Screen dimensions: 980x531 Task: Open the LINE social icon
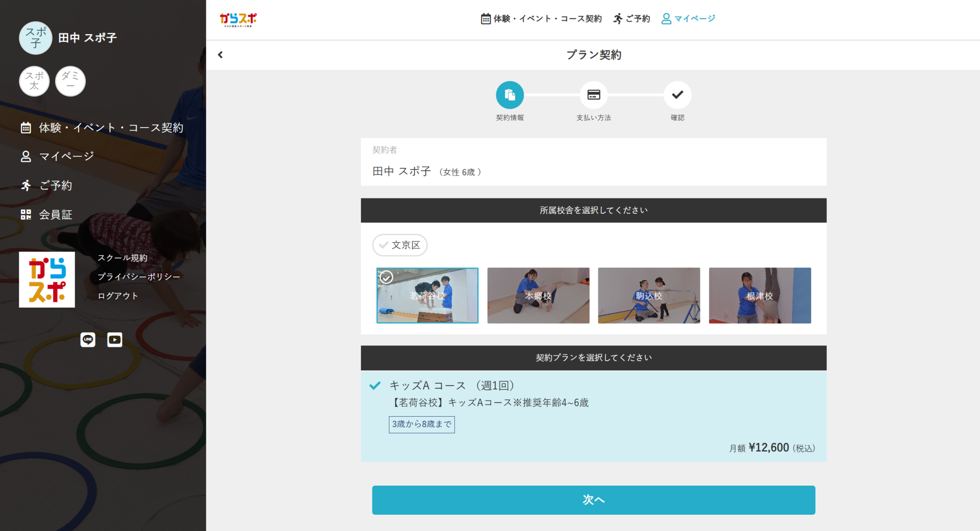point(88,340)
